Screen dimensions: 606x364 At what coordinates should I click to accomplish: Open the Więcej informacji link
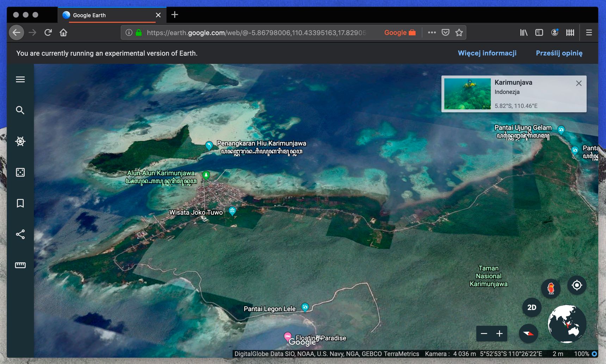pyautogui.click(x=487, y=53)
